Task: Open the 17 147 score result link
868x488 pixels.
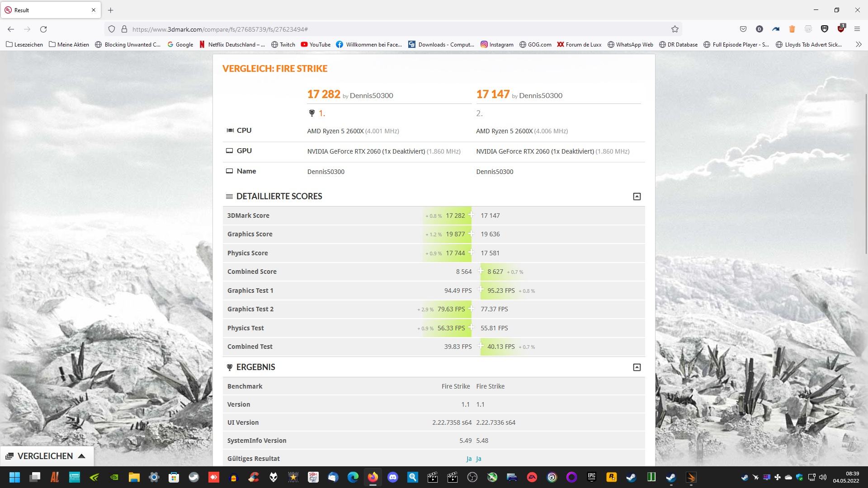Action: (x=493, y=94)
